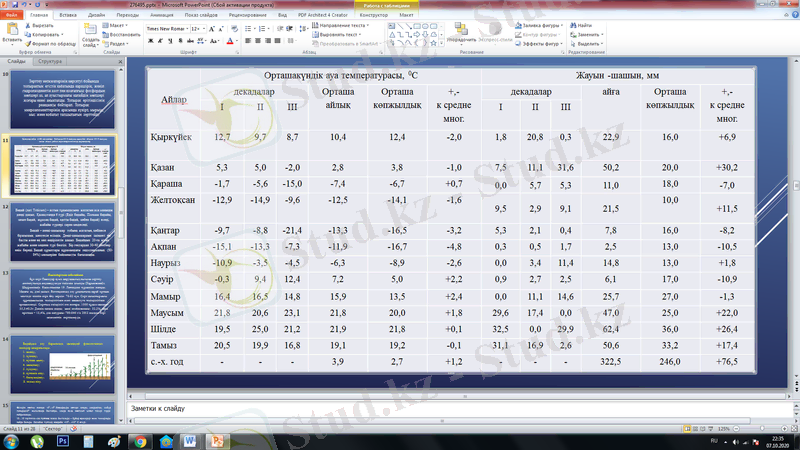Increase font size with the large A icon

pos(211,28)
